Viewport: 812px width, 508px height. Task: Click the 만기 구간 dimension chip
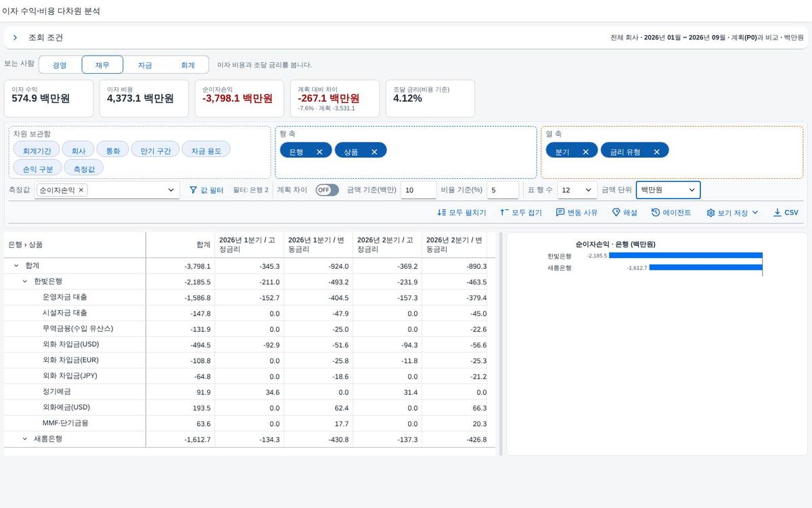click(x=156, y=150)
